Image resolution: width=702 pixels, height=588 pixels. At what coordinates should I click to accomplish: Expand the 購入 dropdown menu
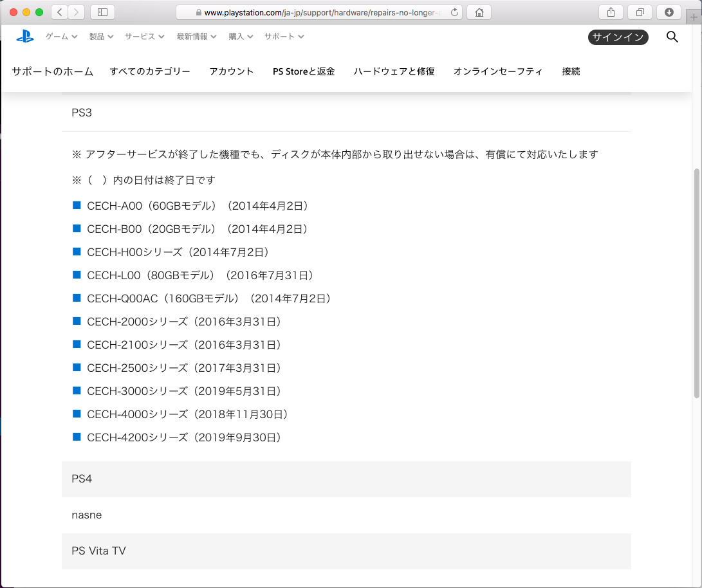[x=241, y=36]
